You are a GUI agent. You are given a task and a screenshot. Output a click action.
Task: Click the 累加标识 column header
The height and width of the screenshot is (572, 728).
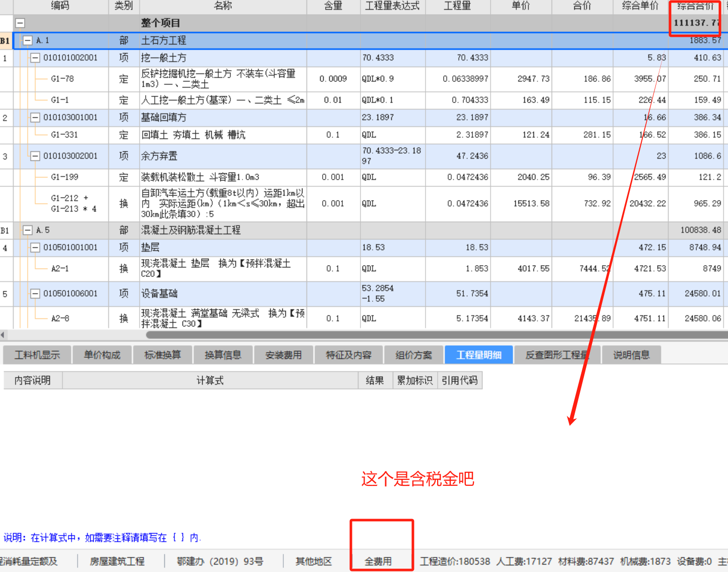[x=414, y=380]
